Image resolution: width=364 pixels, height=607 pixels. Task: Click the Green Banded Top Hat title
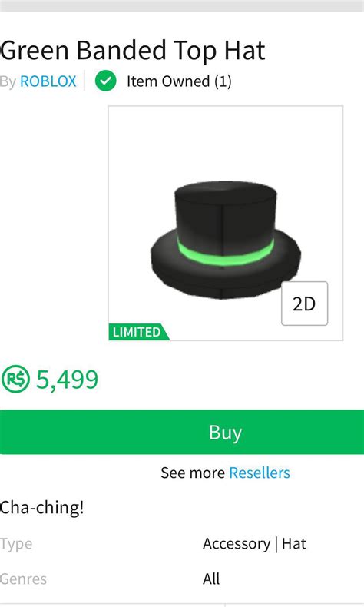click(132, 51)
